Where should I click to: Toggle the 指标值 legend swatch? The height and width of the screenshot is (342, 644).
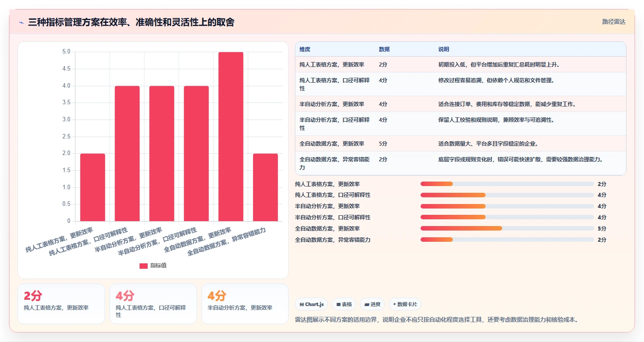click(x=144, y=266)
